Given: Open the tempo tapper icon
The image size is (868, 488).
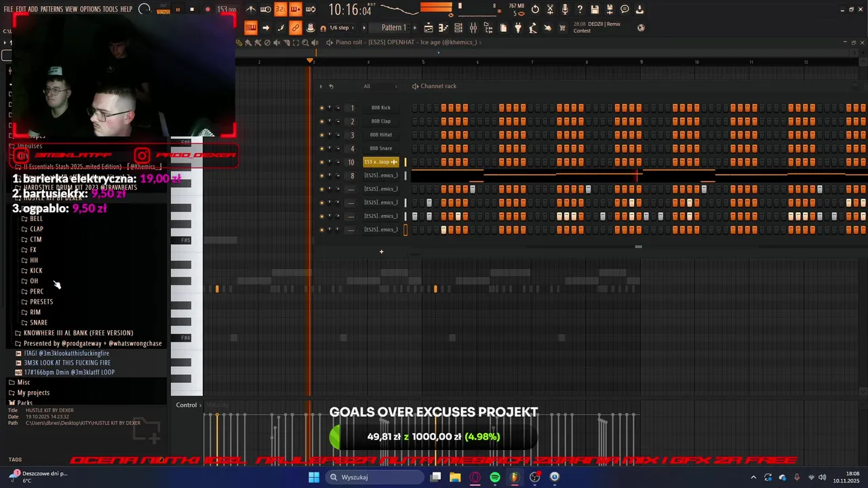Looking at the screenshot, I should (x=533, y=28).
